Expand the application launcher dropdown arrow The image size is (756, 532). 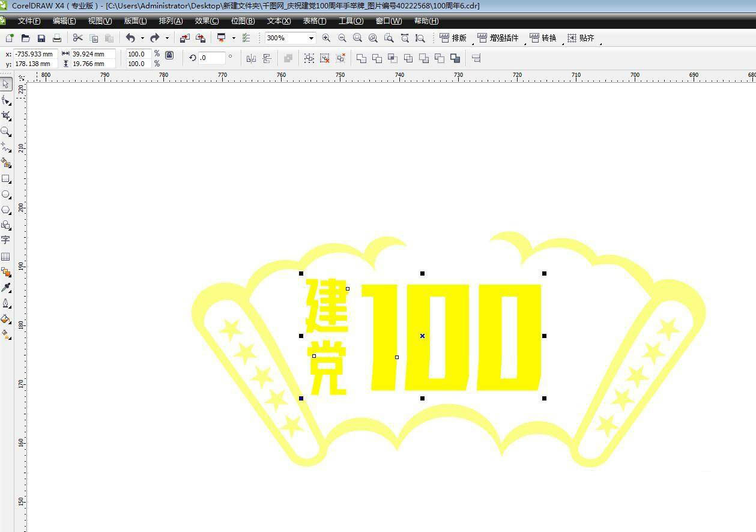pos(234,38)
